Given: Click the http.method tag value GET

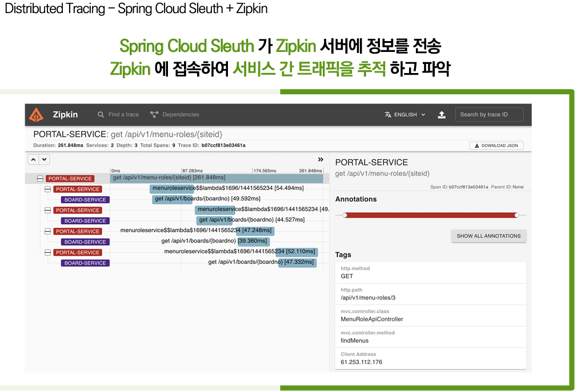Looking at the screenshot, I should coord(347,276).
